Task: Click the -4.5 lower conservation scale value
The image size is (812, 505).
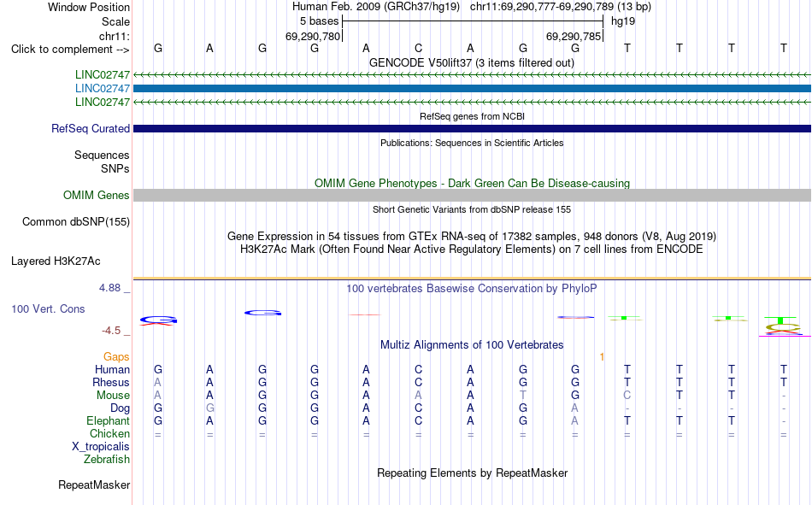Action: tap(111, 331)
